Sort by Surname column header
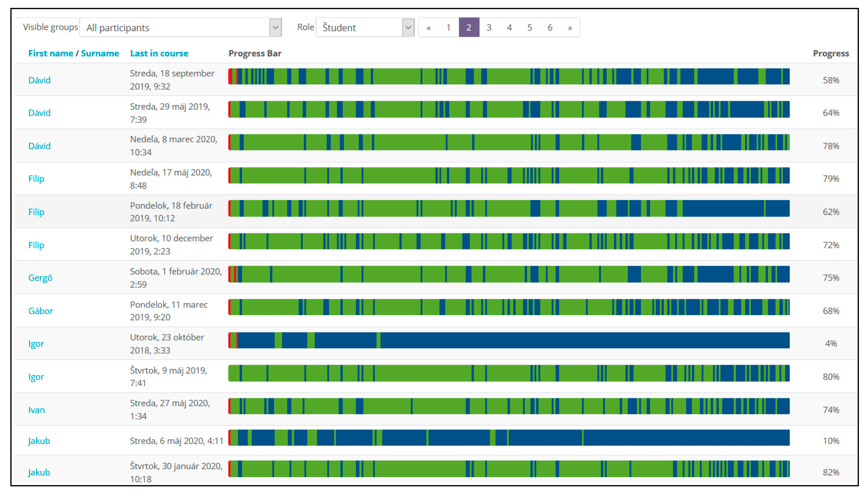The height and width of the screenshot is (494, 868). pyautogui.click(x=100, y=53)
